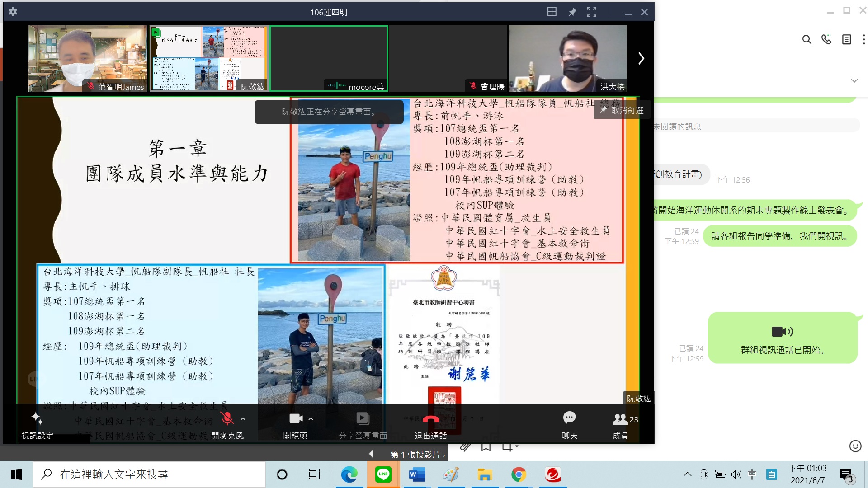Open Windows Start menu

[16, 474]
